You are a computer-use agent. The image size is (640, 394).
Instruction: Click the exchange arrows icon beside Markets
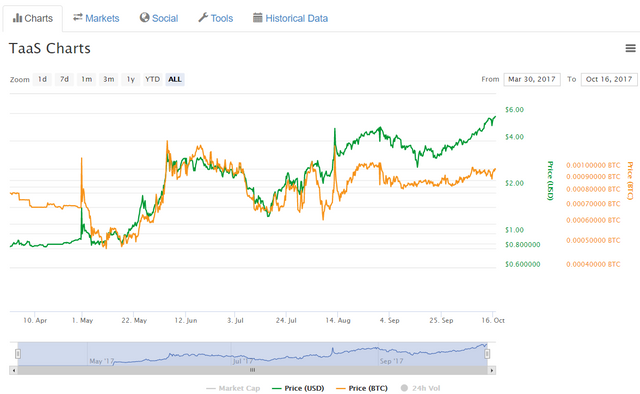click(78, 18)
